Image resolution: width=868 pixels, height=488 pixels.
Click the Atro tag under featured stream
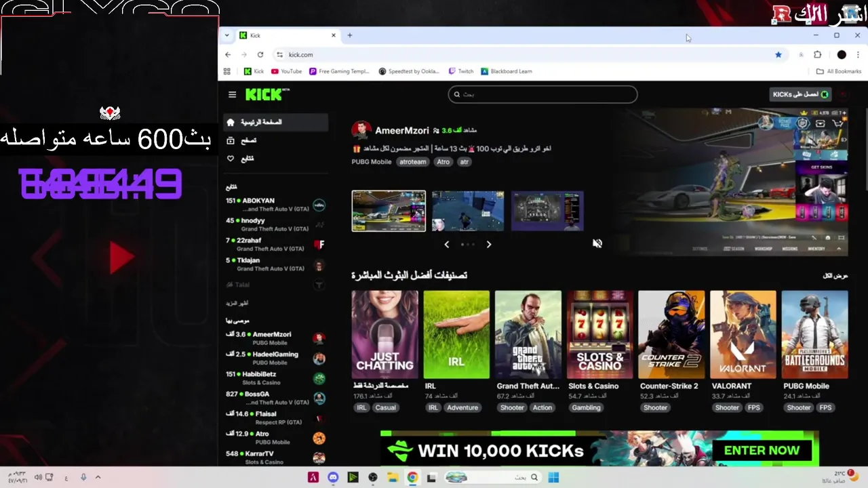[x=443, y=162]
